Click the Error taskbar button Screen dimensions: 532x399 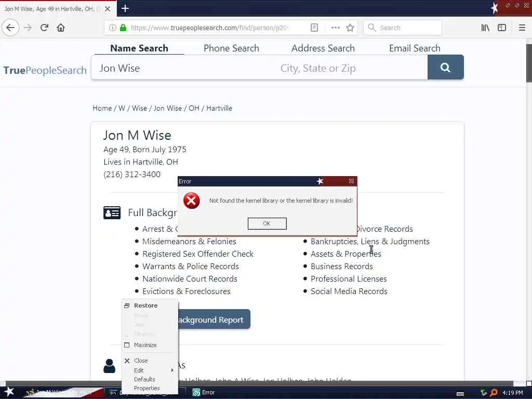tap(204, 392)
